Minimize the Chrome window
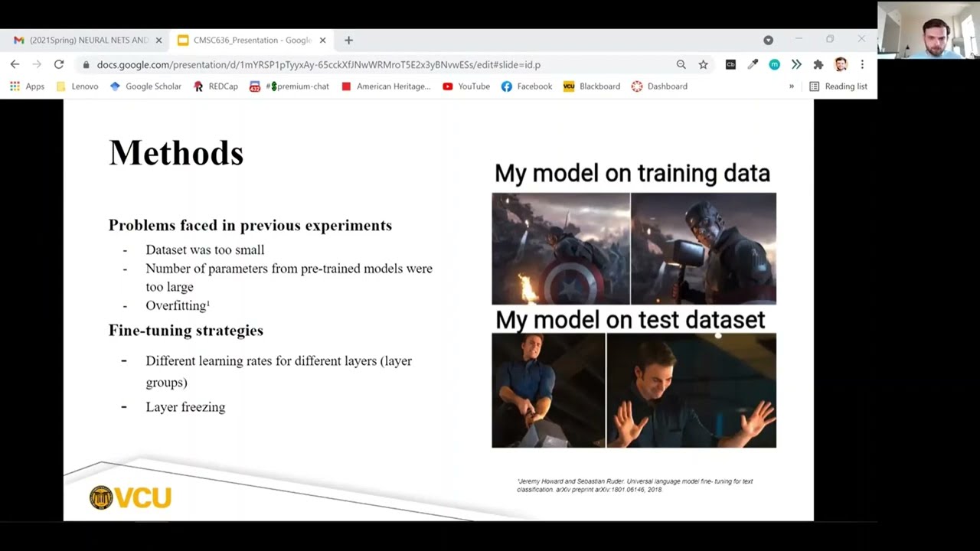 tap(799, 39)
